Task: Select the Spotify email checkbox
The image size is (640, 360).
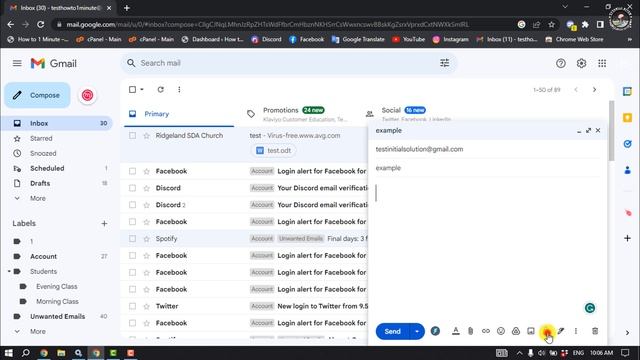Action: (132, 238)
